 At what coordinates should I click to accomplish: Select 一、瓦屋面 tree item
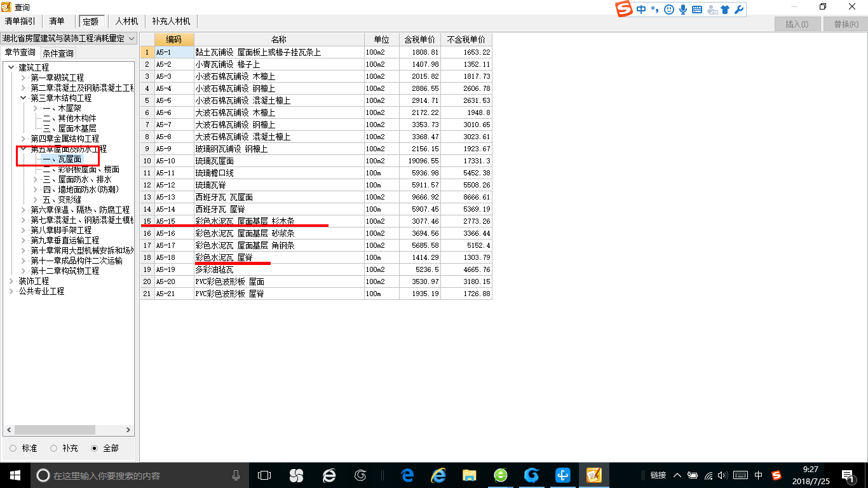63,159
